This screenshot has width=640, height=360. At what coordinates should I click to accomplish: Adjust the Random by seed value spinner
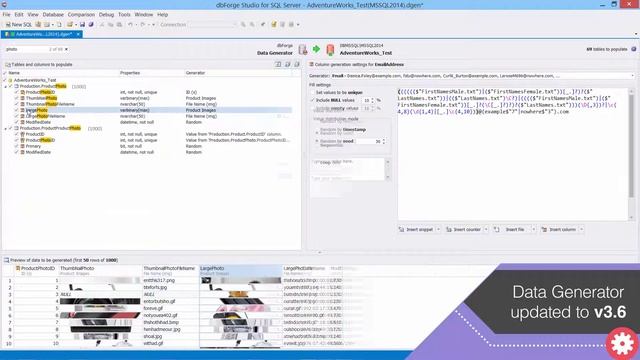384,141
